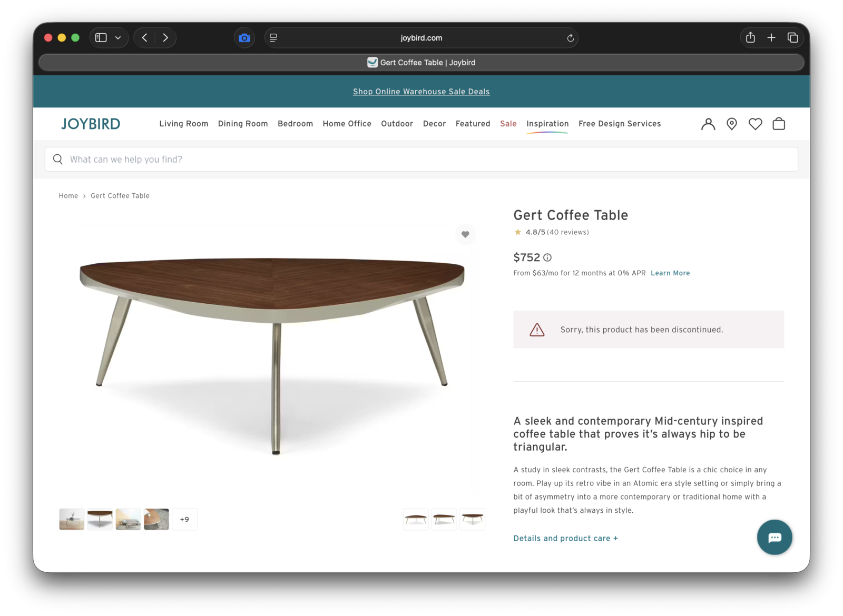Reload the joybird.com page
This screenshot has width=843, height=616.
(x=570, y=38)
